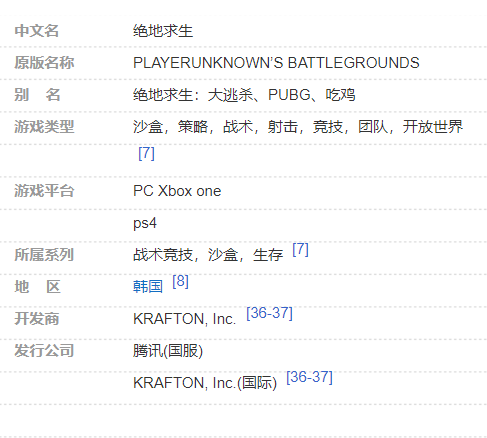
Task: Open citation [36-37] next to KRAFTON, Inc. developer
Action: [269, 313]
